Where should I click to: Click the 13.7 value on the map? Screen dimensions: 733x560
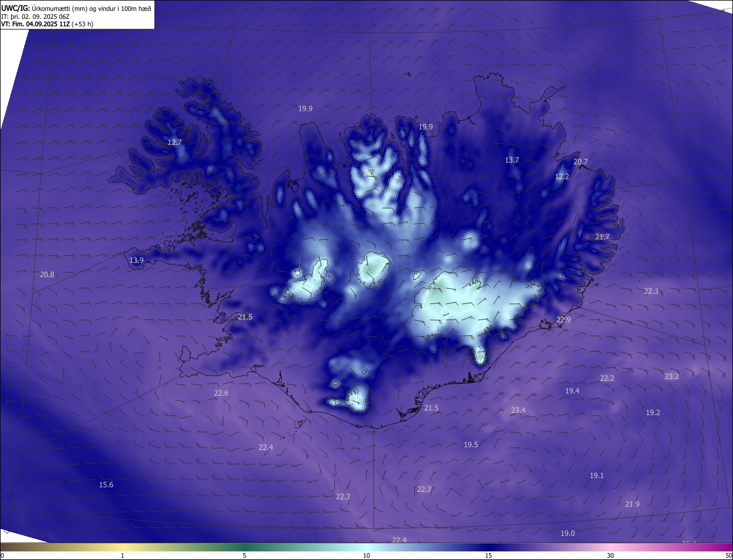point(512,160)
